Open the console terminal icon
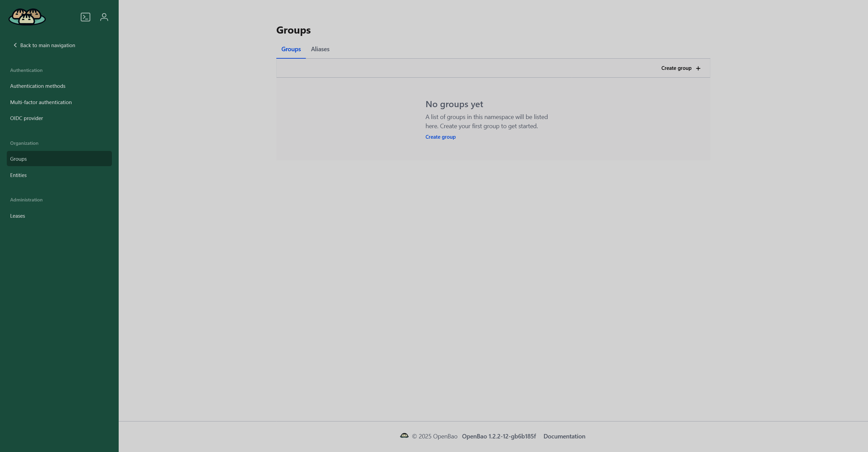The height and width of the screenshot is (452, 868). pyautogui.click(x=85, y=17)
